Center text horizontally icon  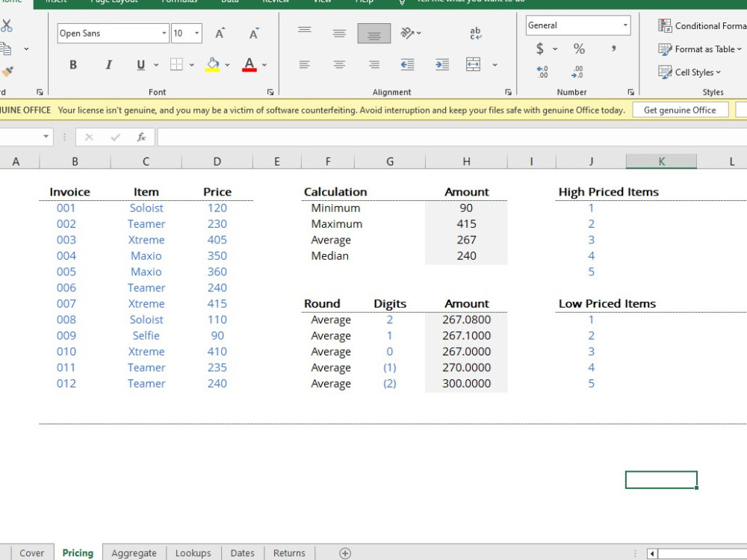pyautogui.click(x=339, y=64)
